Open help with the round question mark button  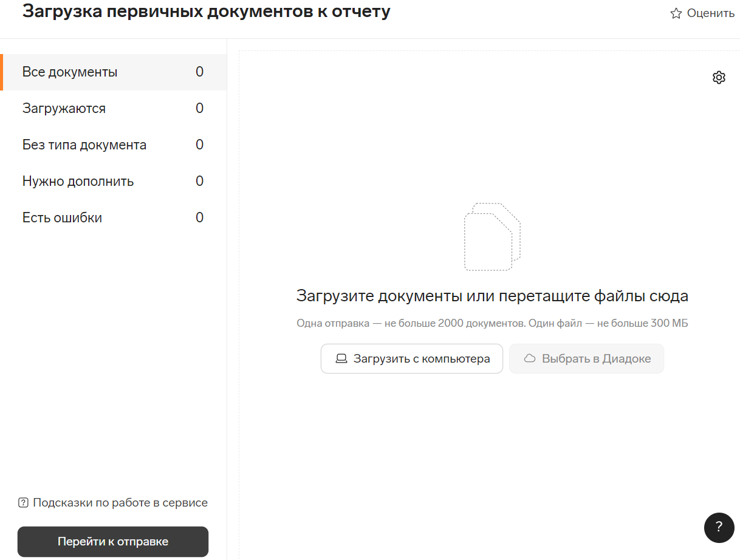719,527
